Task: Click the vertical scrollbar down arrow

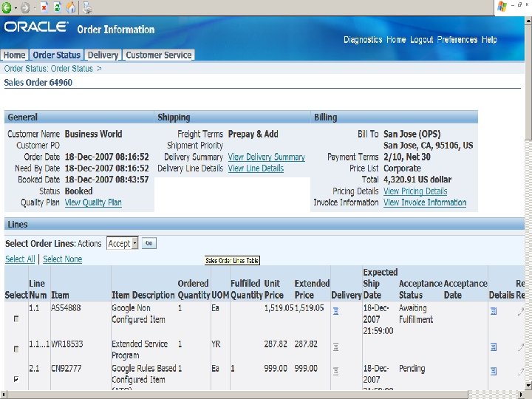Action: 528,386
